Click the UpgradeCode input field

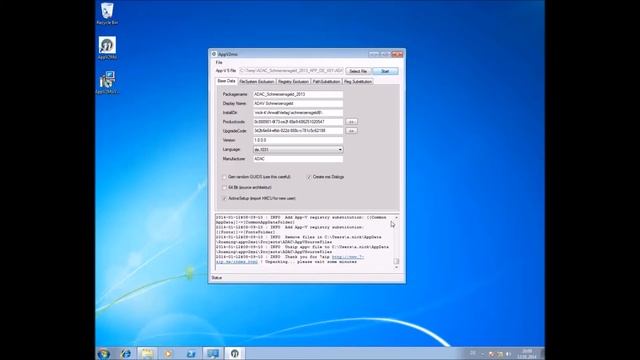(298, 131)
